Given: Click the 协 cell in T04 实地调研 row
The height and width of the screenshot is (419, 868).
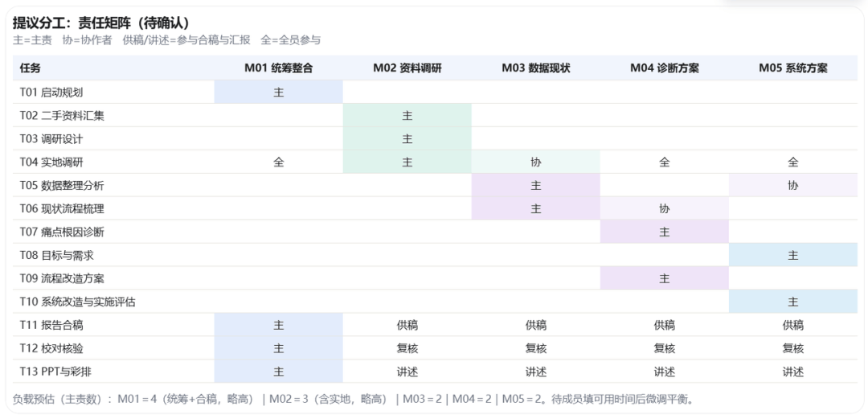Looking at the screenshot, I should pyautogui.click(x=536, y=162).
